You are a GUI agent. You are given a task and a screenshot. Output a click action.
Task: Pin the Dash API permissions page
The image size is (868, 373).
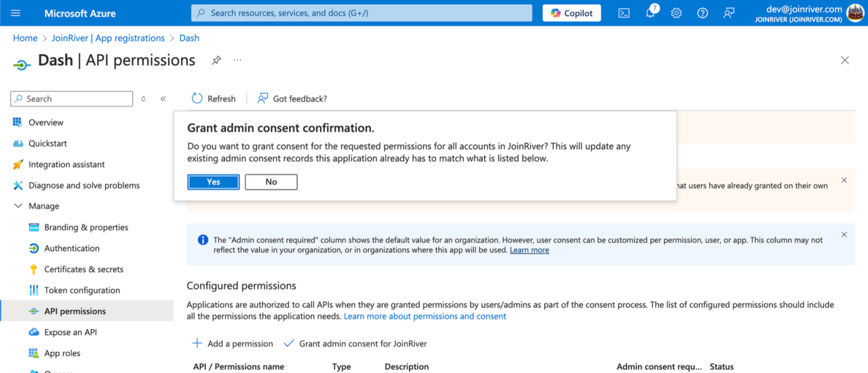pos(216,60)
